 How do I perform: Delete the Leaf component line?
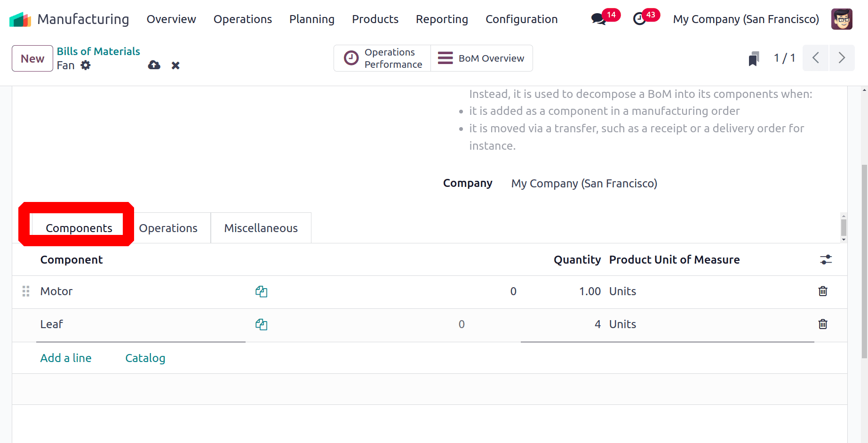point(823,324)
